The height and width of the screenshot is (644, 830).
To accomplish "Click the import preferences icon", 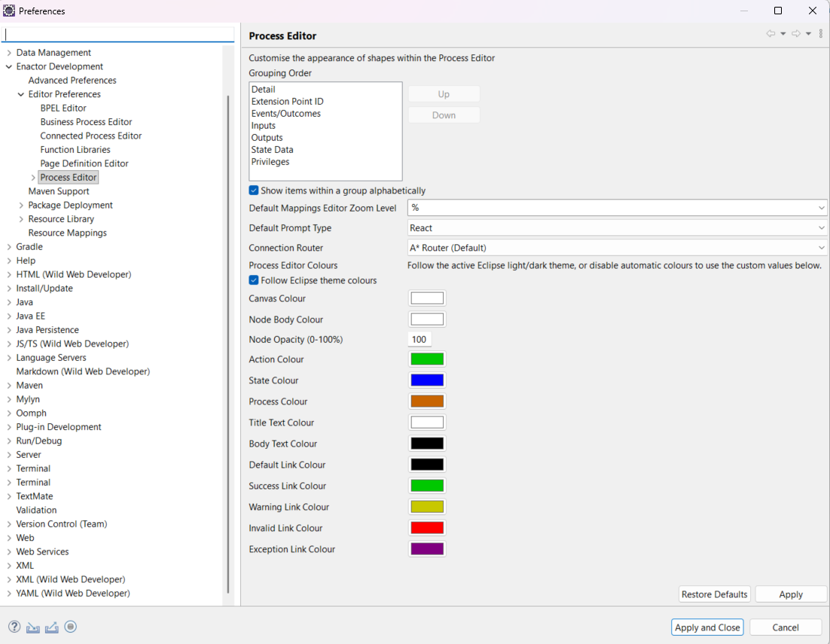I will point(33,627).
